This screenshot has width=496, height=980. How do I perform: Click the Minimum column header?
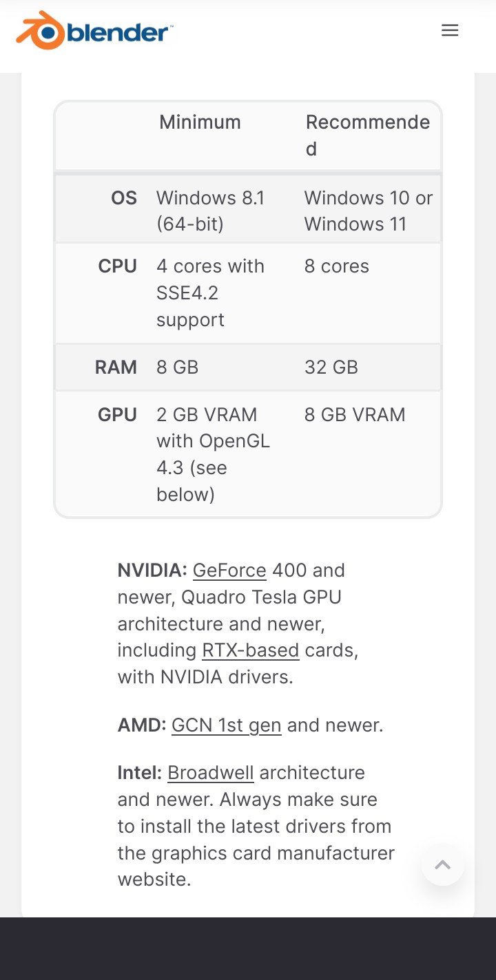[x=200, y=122]
